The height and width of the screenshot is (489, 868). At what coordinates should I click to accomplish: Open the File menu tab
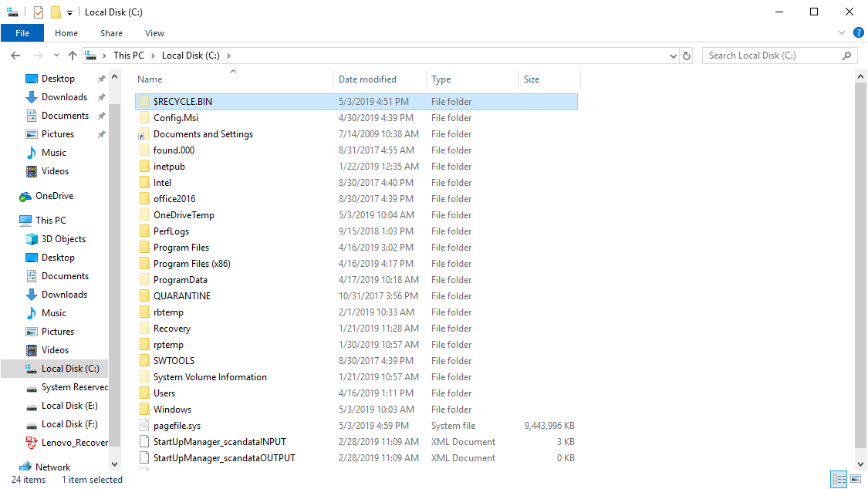point(22,33)
